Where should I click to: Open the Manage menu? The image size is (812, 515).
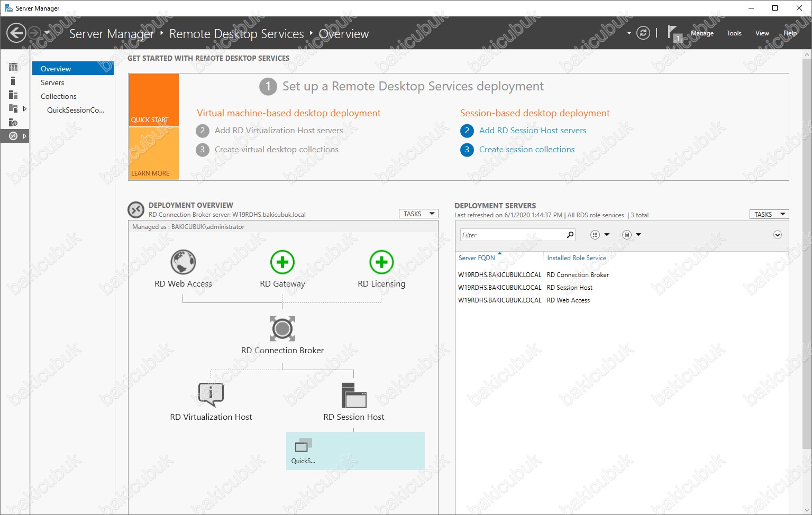(702, 33)
